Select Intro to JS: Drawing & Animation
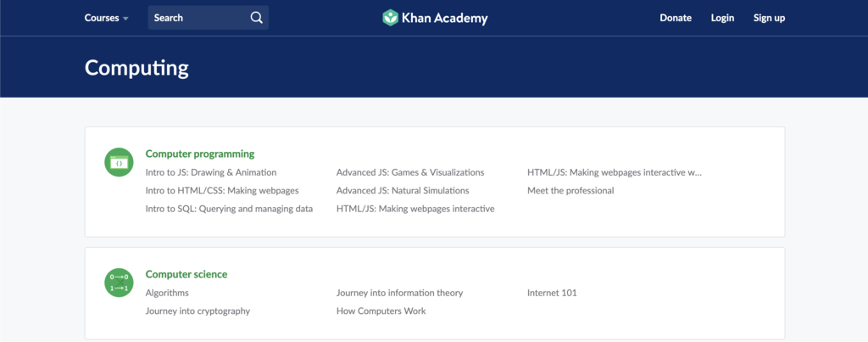 pyautogui.click(x=211, y=172)
